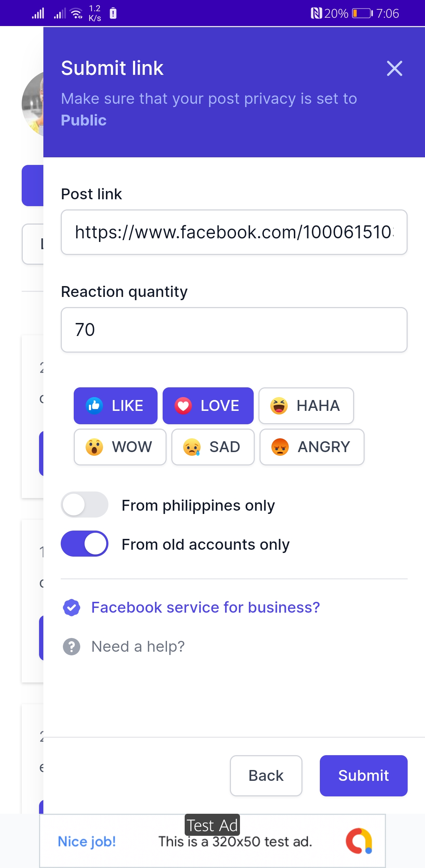425x868 pixels.
Task: Close the Submit link dialog
Action: [x=394, y=68]
